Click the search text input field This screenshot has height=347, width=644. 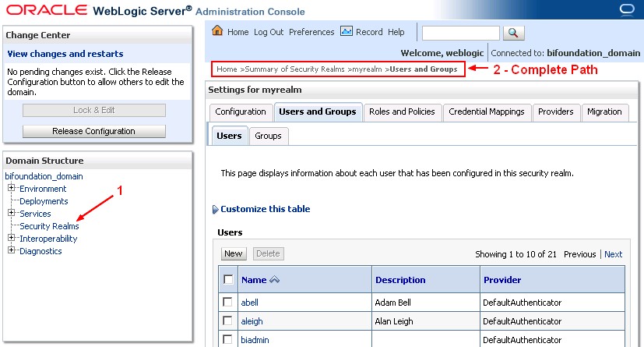460,33
